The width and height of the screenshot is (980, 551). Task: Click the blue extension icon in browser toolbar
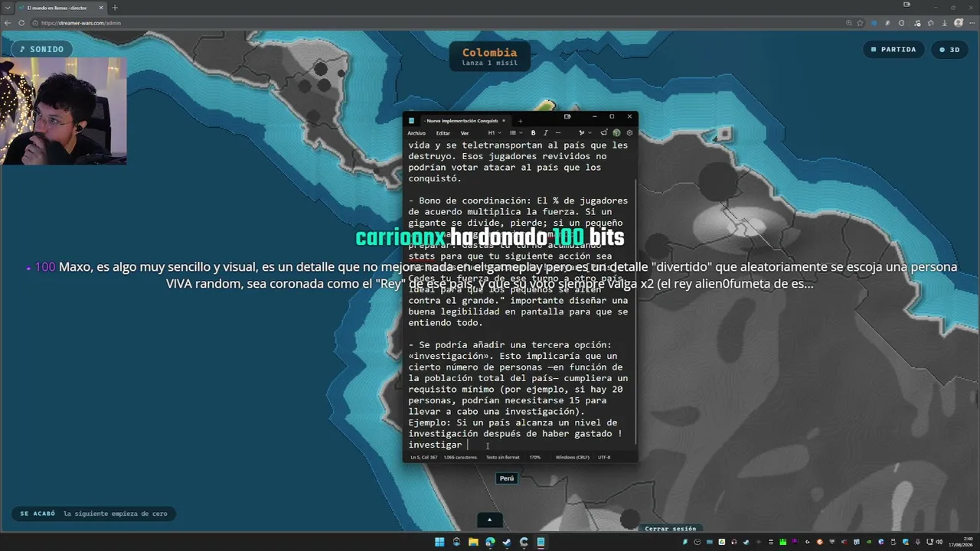pos(874,23)
